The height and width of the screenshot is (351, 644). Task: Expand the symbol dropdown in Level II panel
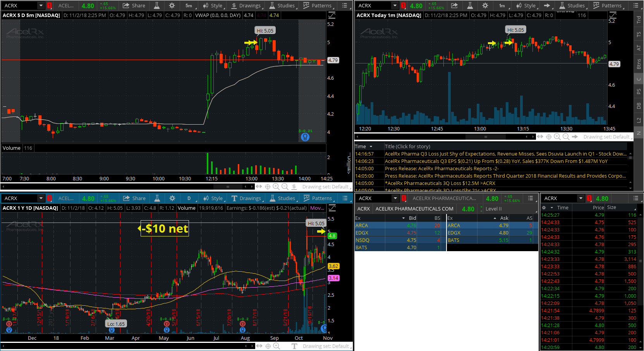[x=395, y=198]
